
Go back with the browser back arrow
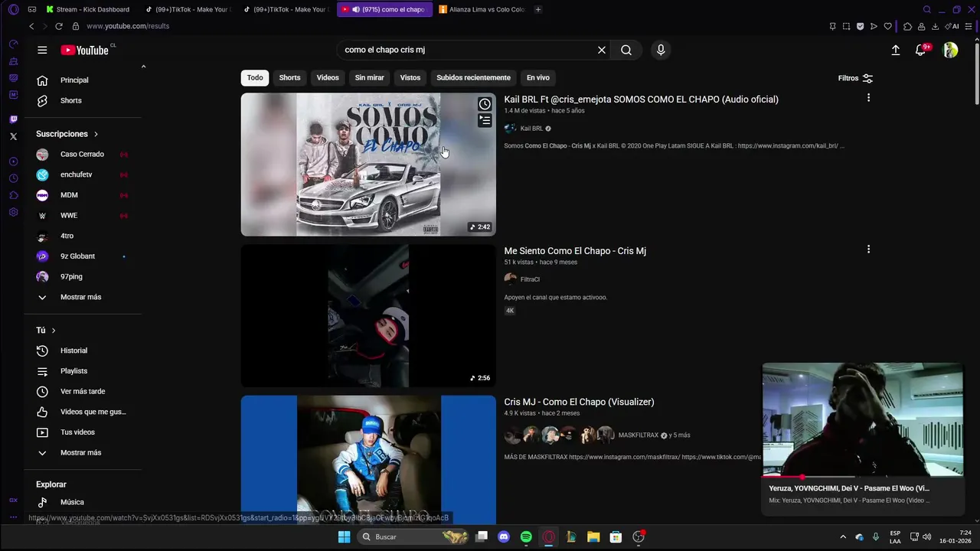31,26
